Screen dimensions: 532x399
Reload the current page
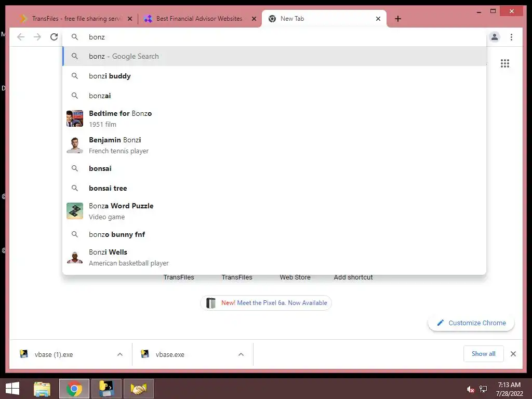pos(54,37)
